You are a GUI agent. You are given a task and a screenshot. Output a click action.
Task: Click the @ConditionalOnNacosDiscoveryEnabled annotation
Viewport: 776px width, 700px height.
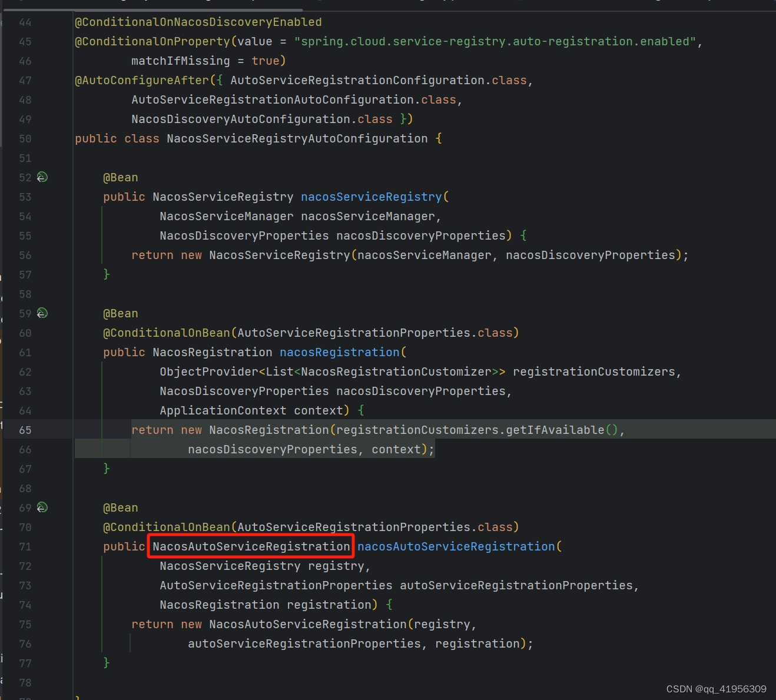pos(198,22)
